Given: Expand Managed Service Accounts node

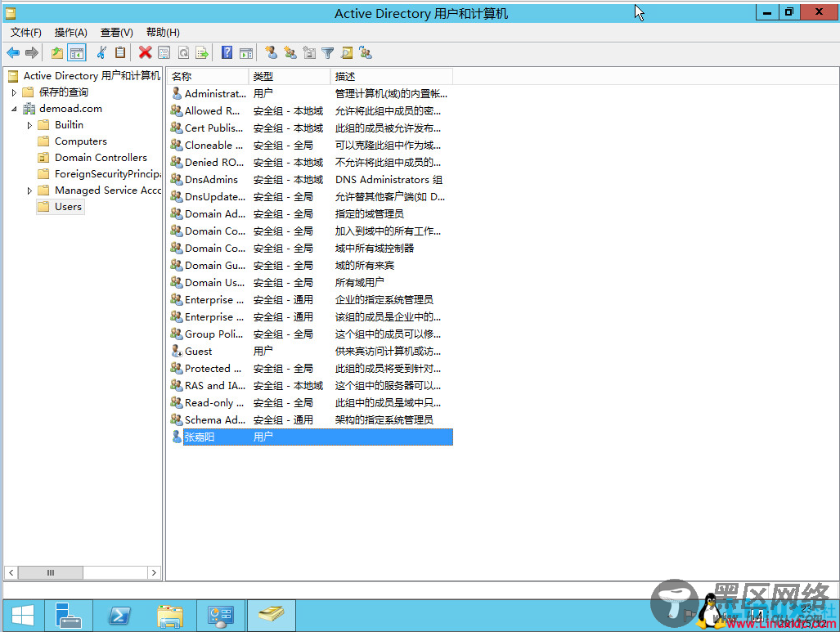Looking at the screenshot, I should click(29, 190).
